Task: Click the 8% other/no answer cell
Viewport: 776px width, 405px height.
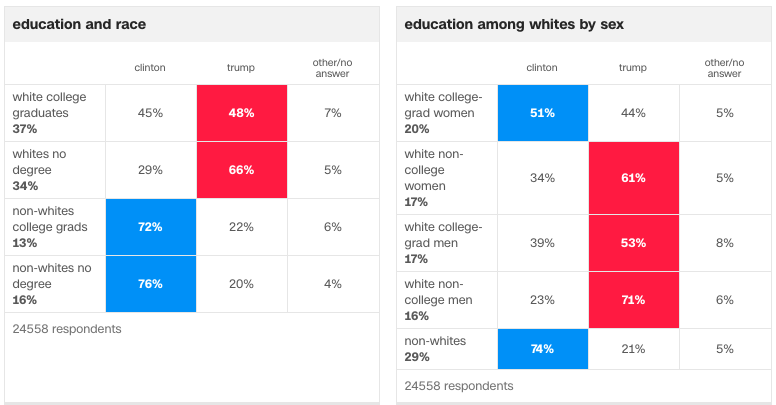Action: (x=725, y=243)
